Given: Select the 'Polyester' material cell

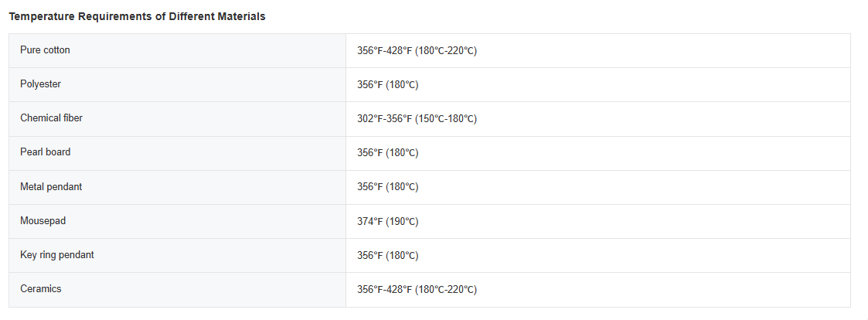Looking at the screenshot, I should (40, 84).
